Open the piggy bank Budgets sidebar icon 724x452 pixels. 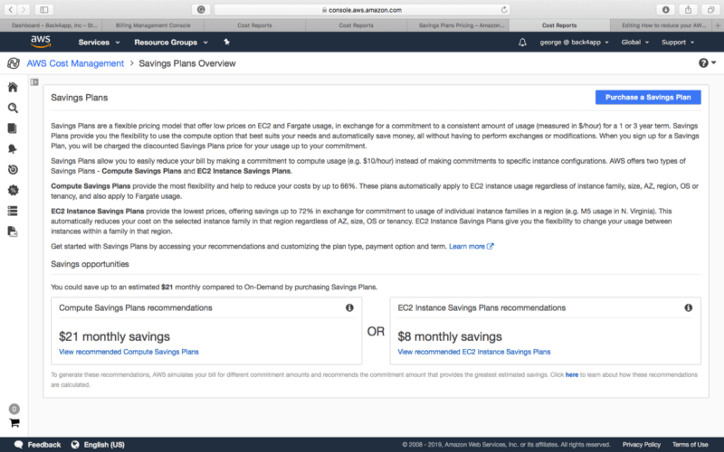[x=12, y=149]
